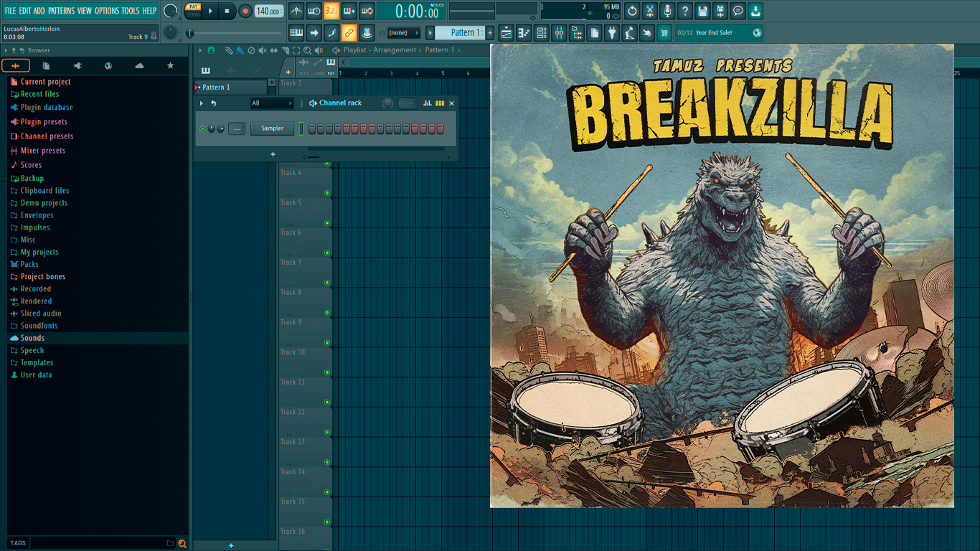Open the OPTIONS menu

pos(107,11)
